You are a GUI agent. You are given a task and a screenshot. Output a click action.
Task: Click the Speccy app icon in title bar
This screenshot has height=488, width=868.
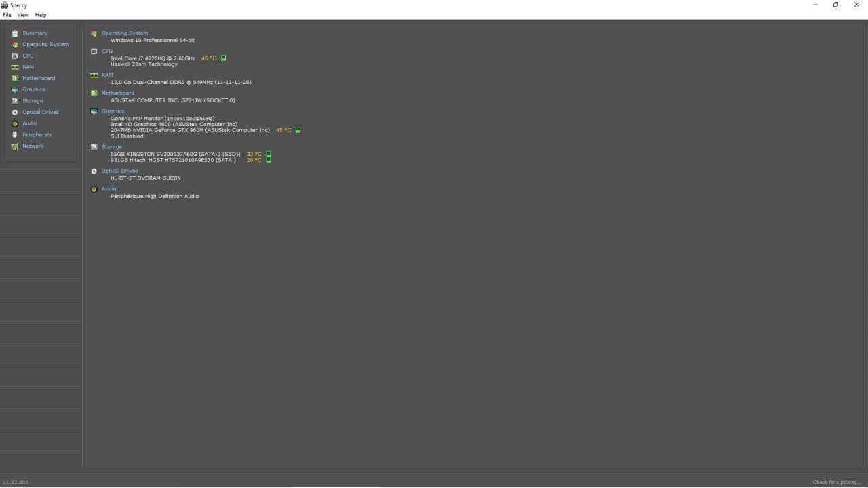tap(5, 5)
